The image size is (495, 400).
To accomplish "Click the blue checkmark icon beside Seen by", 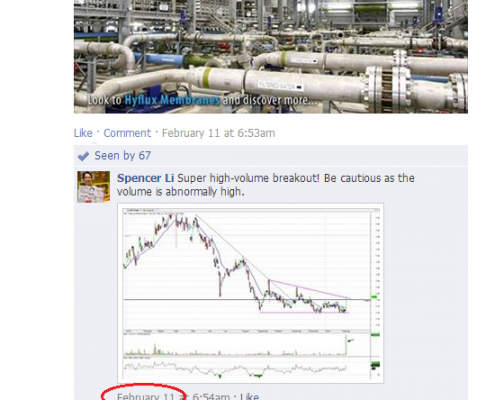I will point(83,156).
